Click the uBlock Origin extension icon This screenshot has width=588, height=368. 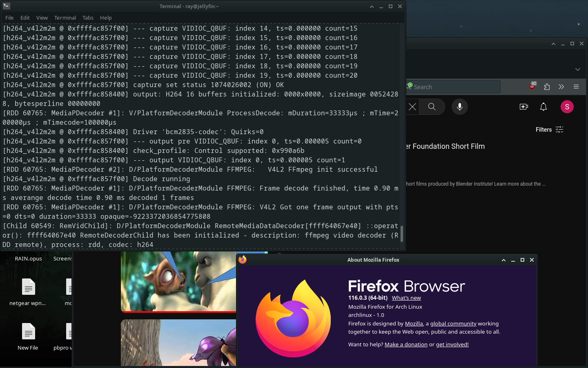(x=532, y=86)
